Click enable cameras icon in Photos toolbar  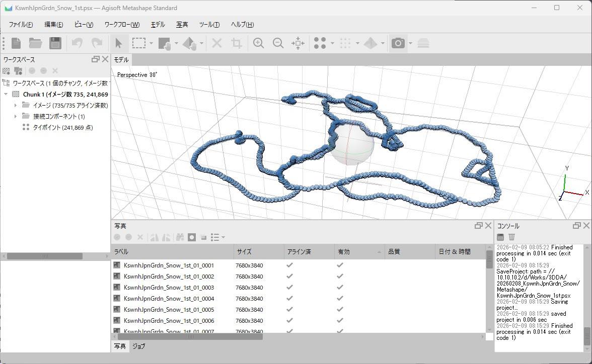tap(117, 237)
